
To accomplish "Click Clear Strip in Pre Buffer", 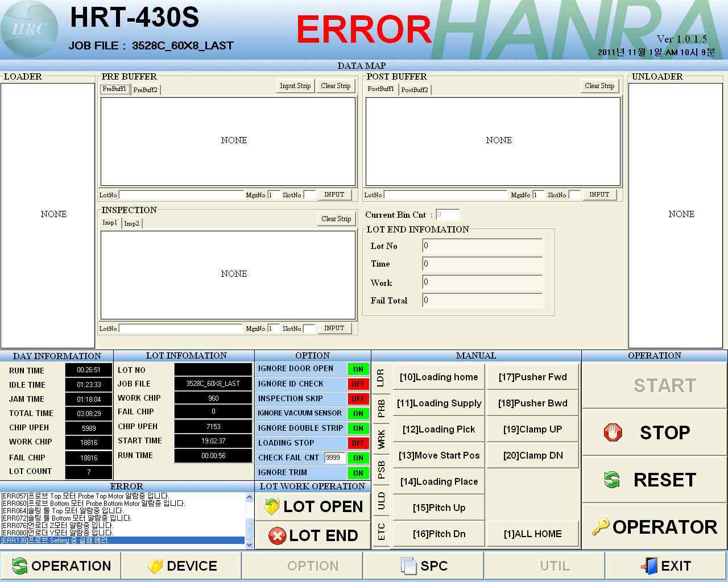I will click(x=336, y=86).
